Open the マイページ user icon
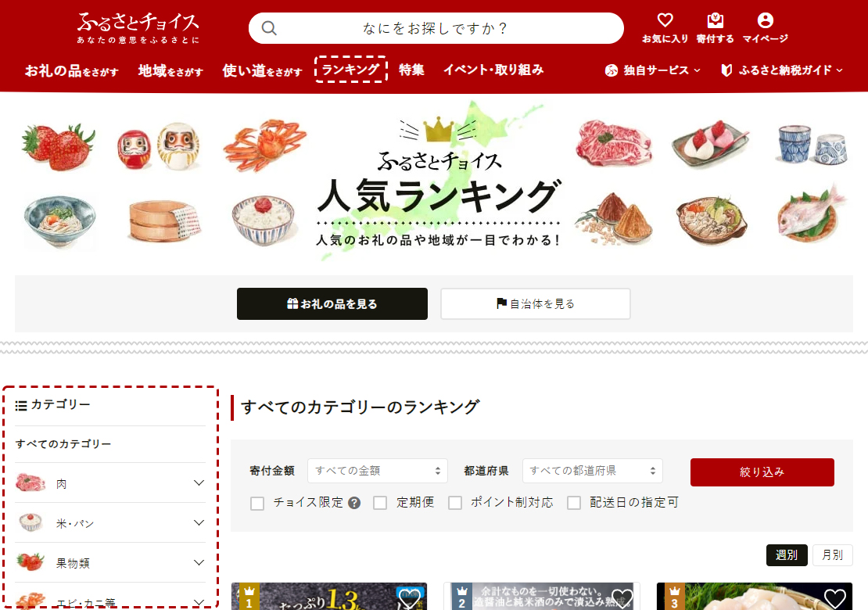The image size is (868, 610). [765, 20]
